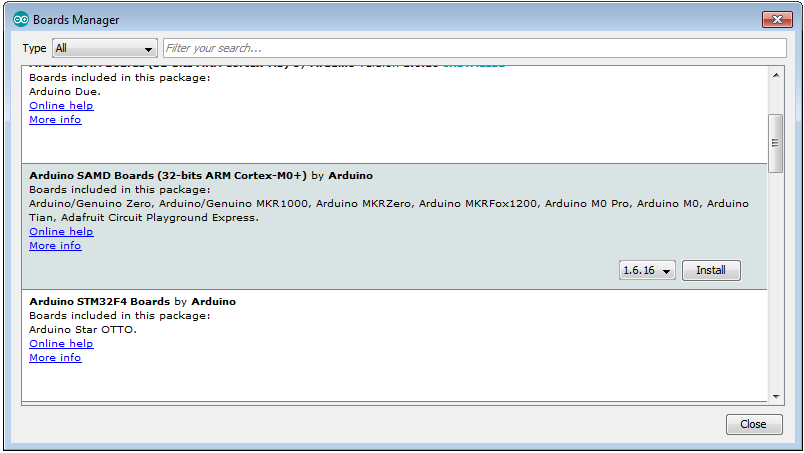Click the Adafruit Circuit Playground Express line
Viewport: 804px width, 453px height.
point(144,218)
